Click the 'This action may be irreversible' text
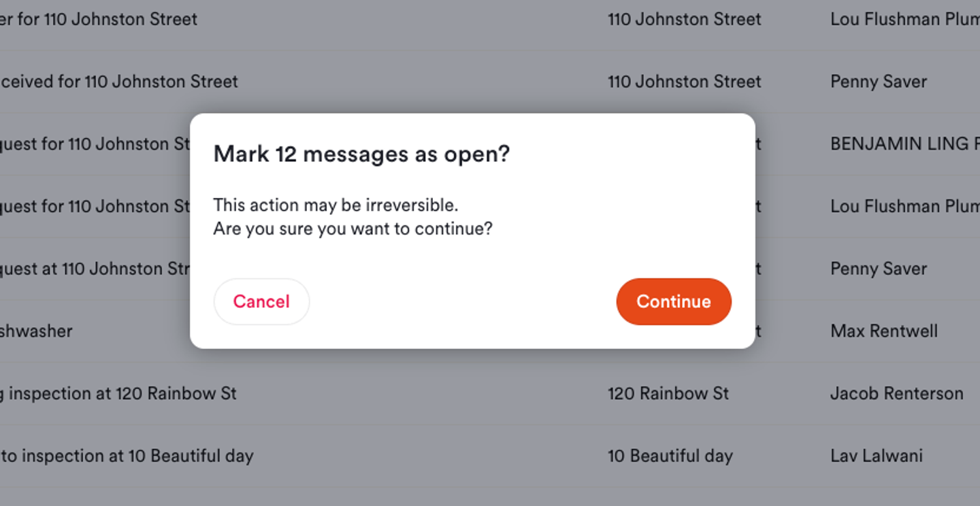The height and width of the screenshot is (506, 980). coord(336,205)
